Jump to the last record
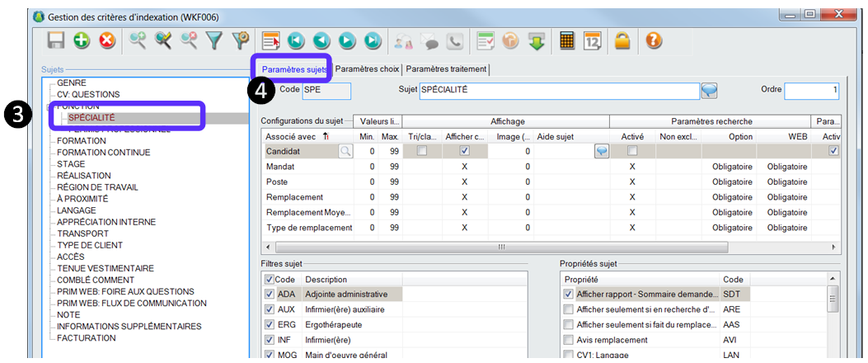This screenshot has width=868, height=363. 373,40
